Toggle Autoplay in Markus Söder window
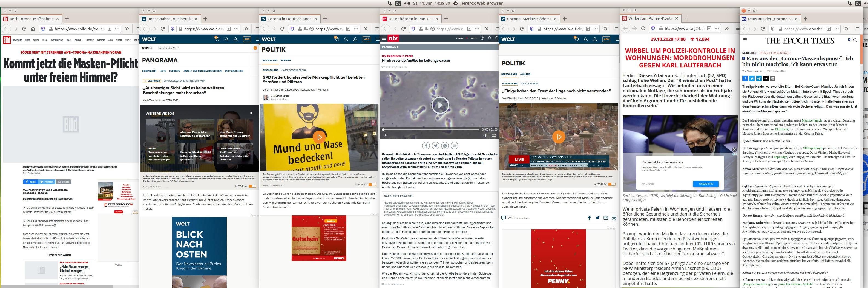Viewport: 868px width, 288px height. pos(612,184)
